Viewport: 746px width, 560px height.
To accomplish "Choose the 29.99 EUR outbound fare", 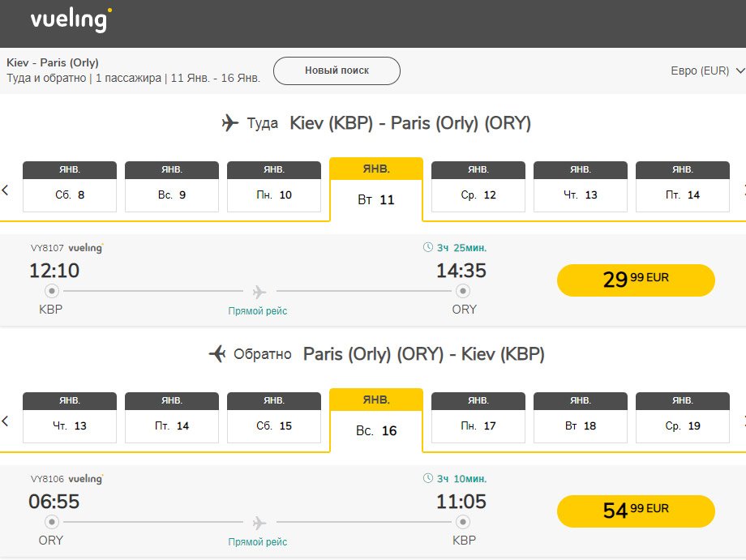I will tap(636, 280).
